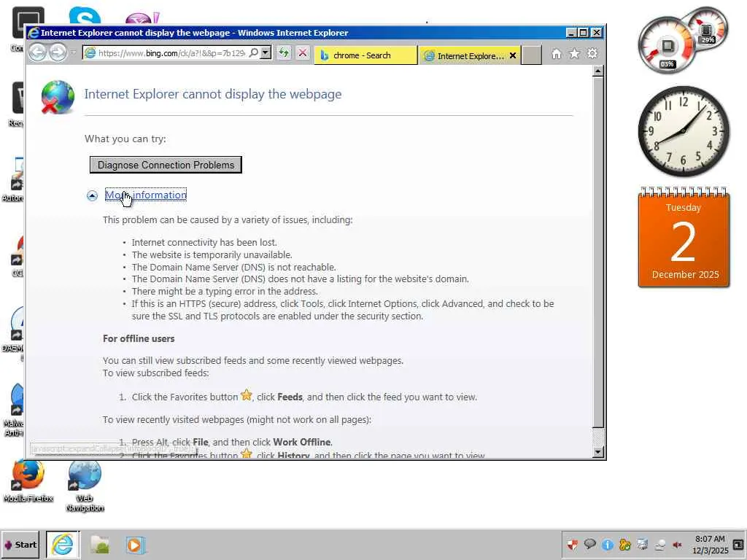Refresh the page with green arrows icon

coord(284,52)
